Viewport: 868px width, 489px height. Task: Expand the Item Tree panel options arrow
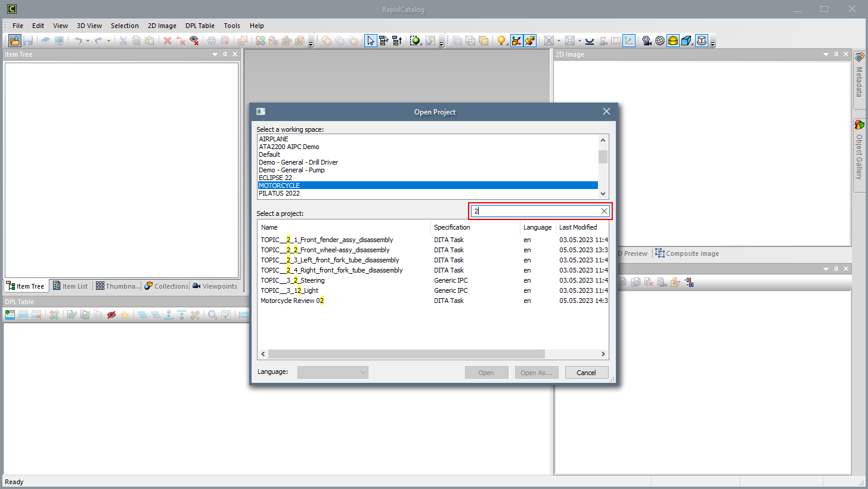pos(215,54)
